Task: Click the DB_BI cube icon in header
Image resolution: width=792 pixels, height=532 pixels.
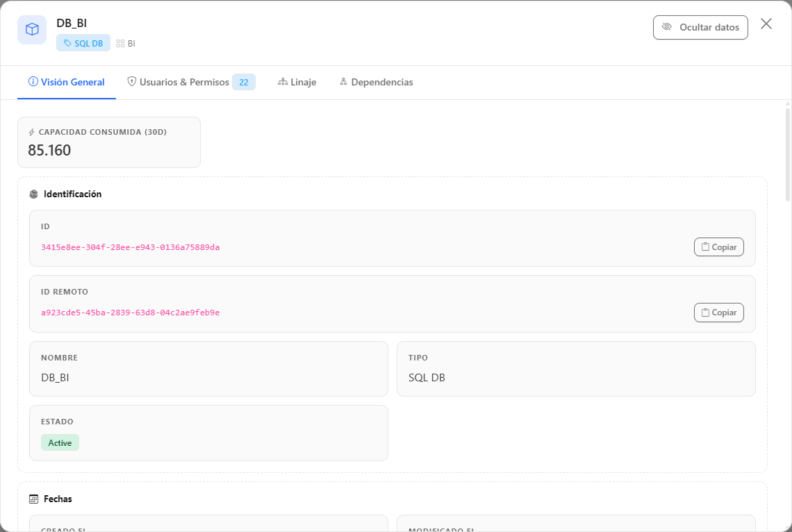Action: pyautogui.click(x=32, y=30)
